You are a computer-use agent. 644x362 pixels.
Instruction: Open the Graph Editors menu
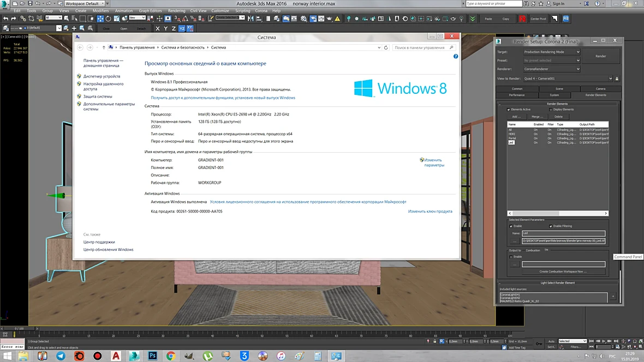pyautogui.click(x=150, y=11)
